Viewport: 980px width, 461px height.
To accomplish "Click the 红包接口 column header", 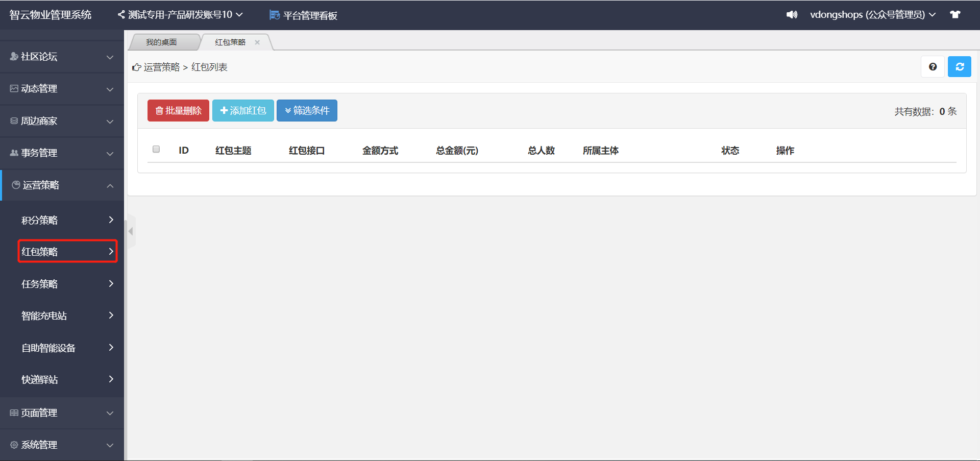I will pos(307,151).
